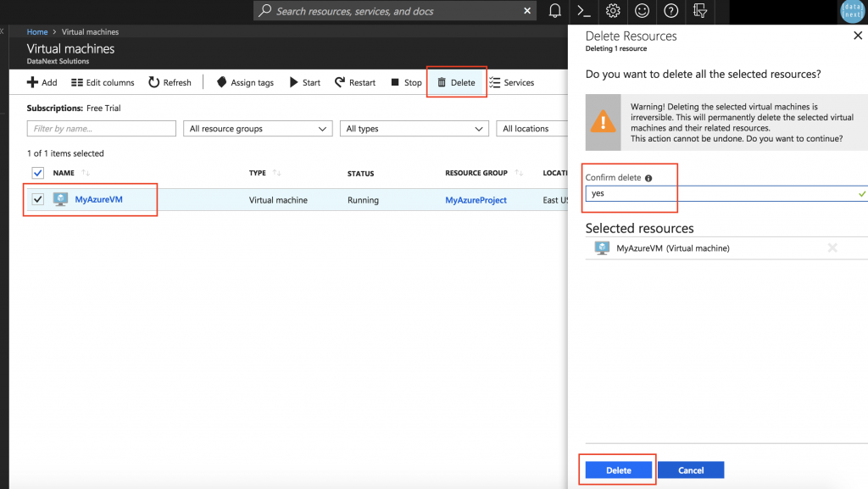Expand the All types filter

pos(414,128)
